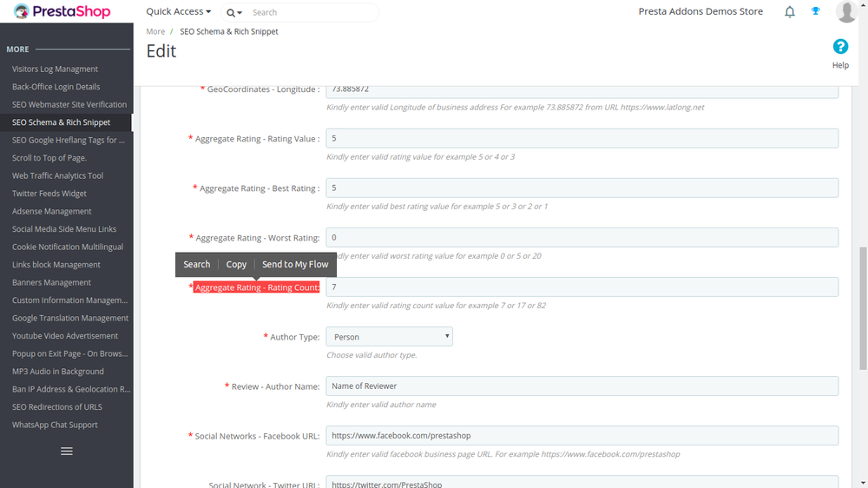Click the Author Type label
Viewport: 868px width, 488px height.
click(x=294, y=337)
